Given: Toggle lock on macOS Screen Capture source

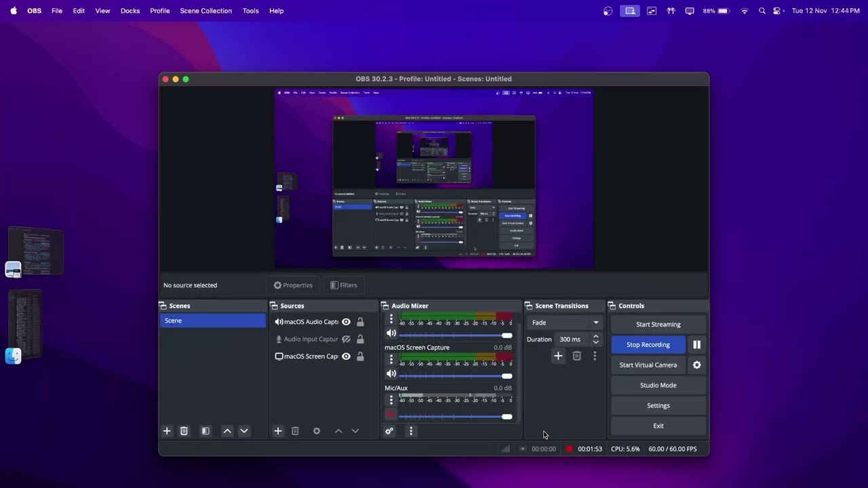Looking at the screenshot, I should pyautogui.click(x=360, y=357).
